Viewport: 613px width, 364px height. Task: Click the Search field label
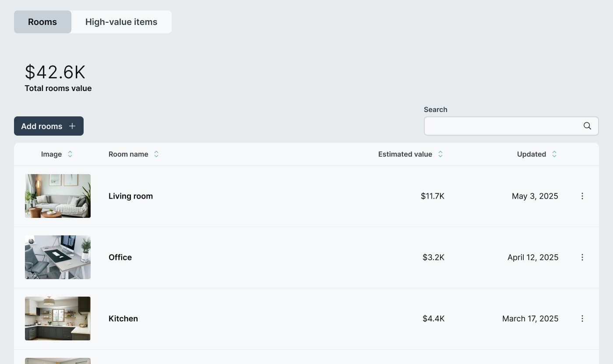pos(436,109)
